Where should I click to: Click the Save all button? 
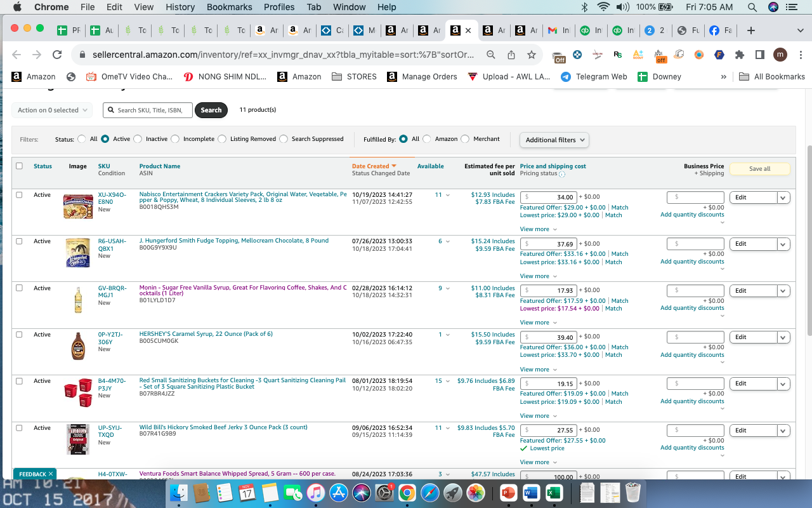tap(759, 169)
